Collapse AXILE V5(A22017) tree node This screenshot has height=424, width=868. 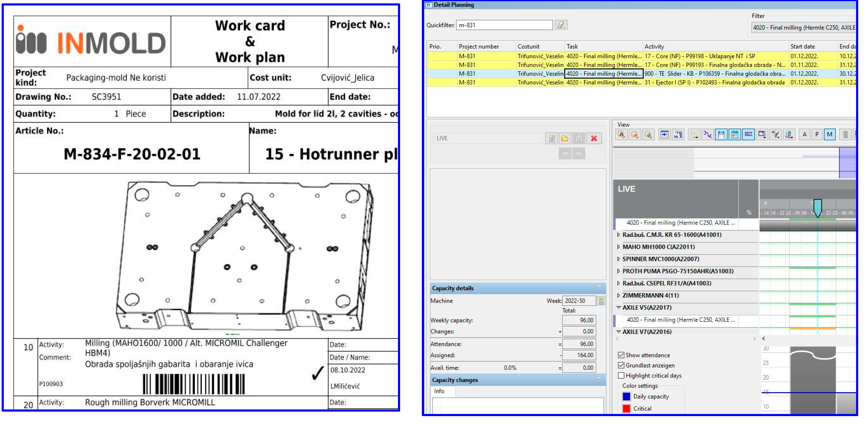pyautogui.click(x=619, y=308)
